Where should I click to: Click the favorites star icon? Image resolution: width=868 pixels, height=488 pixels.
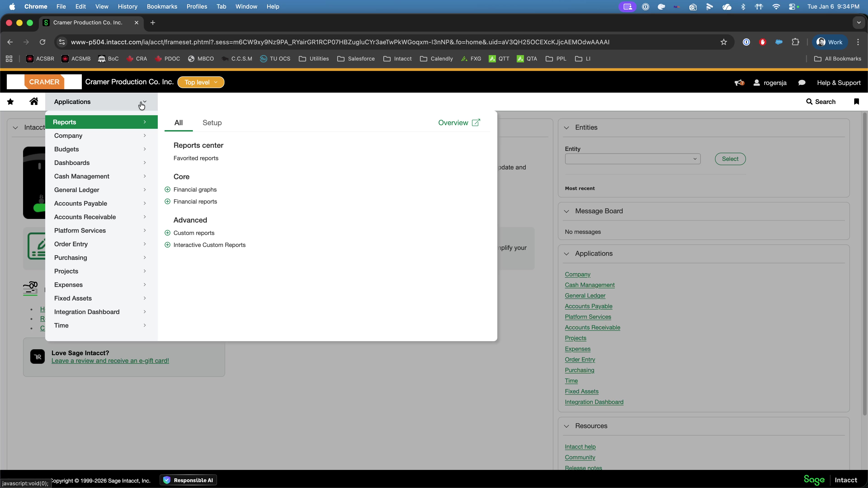click(10, 102)
